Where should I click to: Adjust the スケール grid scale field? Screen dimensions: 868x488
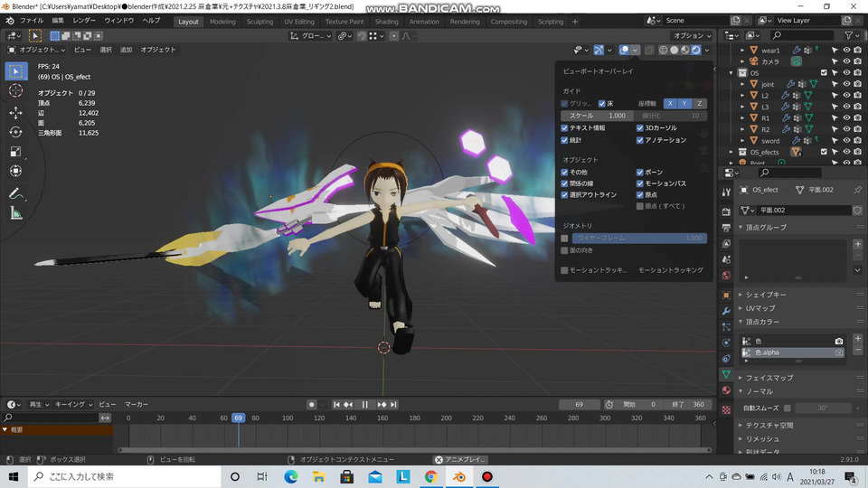click(597, 116)
